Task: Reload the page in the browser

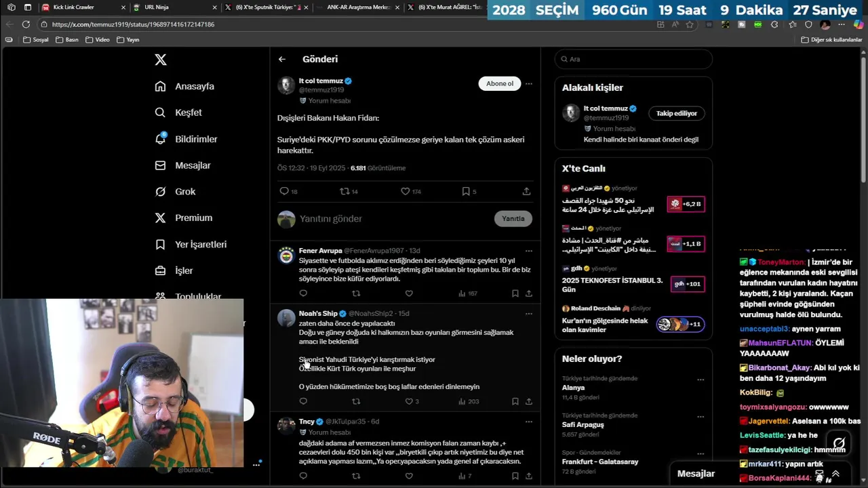Action: click(x=26, y=24)
